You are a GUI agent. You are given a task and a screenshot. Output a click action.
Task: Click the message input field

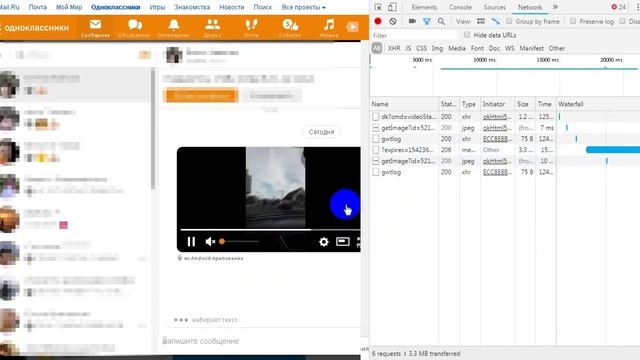261,341
